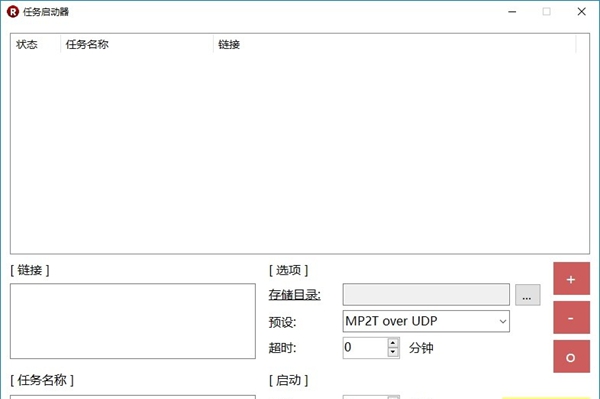The height and width of the screenshot is (399, 600).
Task: Close the 任务启动器 window
Action: coord(582,12)
